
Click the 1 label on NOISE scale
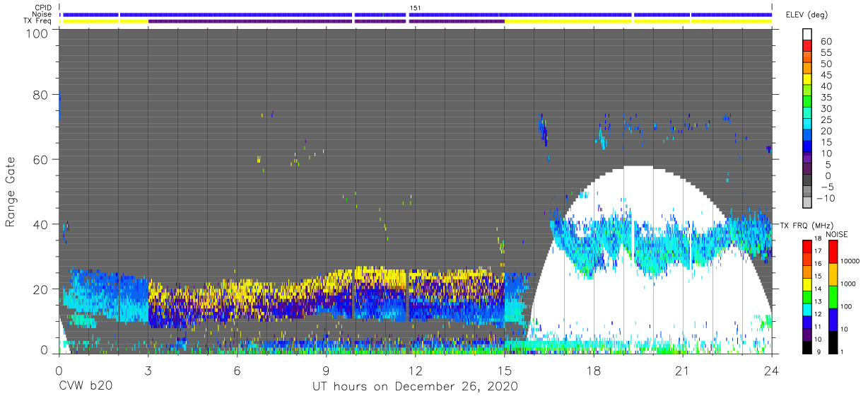pos(841,351)
